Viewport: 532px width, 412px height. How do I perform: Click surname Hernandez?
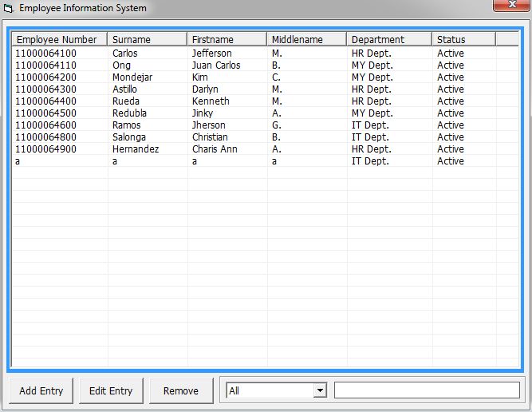point(136,149)
